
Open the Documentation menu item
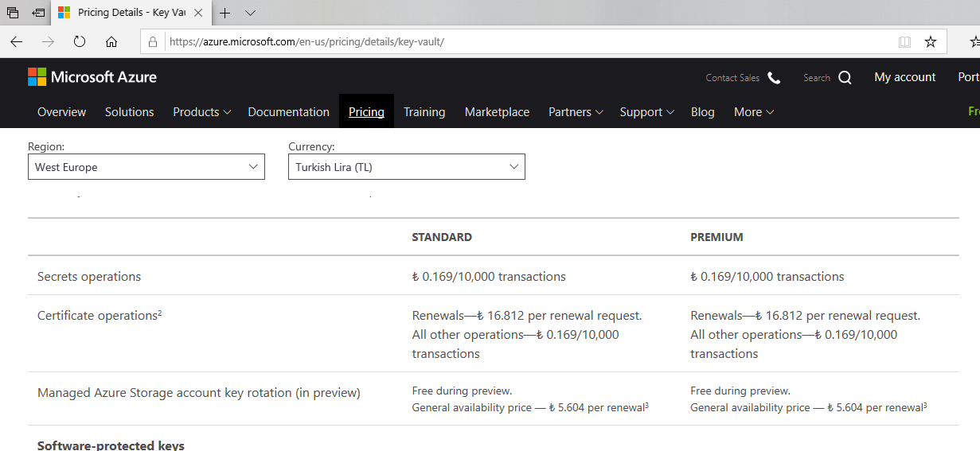[288, 112]
